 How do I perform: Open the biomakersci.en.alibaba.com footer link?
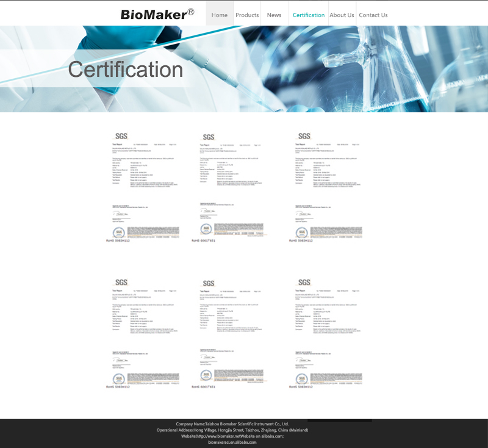click(x=232, y=443)
